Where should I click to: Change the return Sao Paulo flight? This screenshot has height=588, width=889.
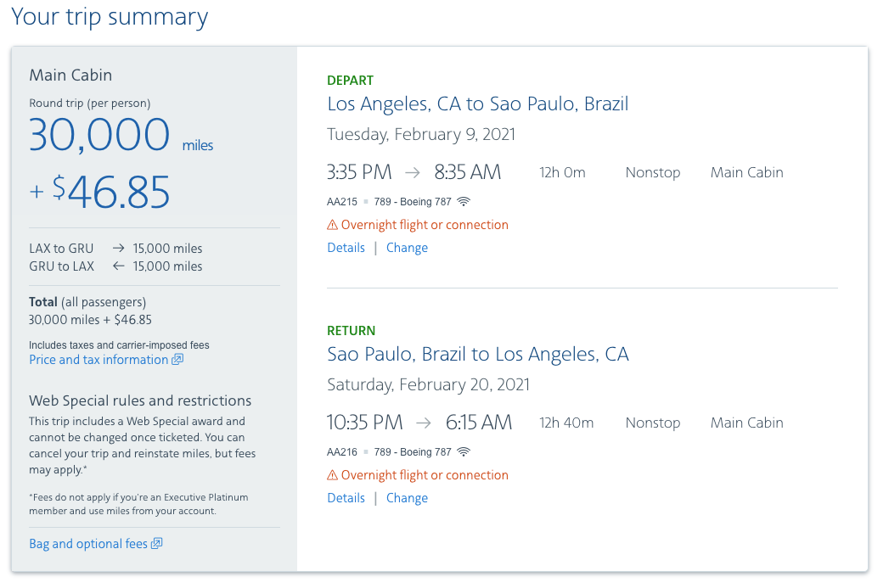point(407,498)
